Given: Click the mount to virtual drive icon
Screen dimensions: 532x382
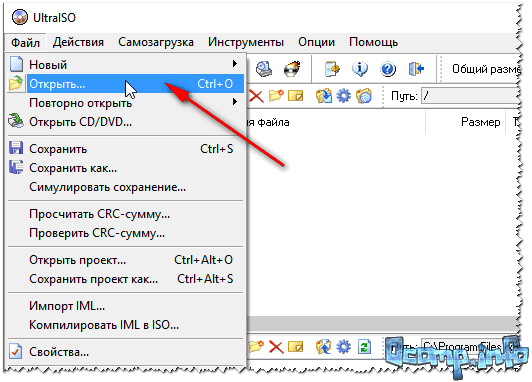Looking at the screenshot, I should point(264,69).
